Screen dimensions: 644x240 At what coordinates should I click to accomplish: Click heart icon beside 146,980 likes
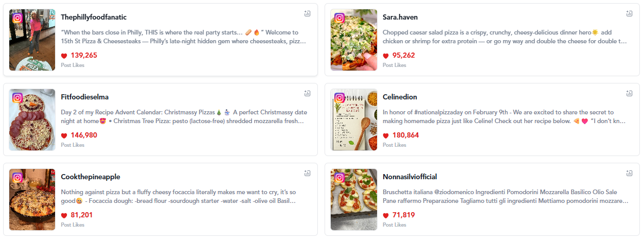click(64, 135)
